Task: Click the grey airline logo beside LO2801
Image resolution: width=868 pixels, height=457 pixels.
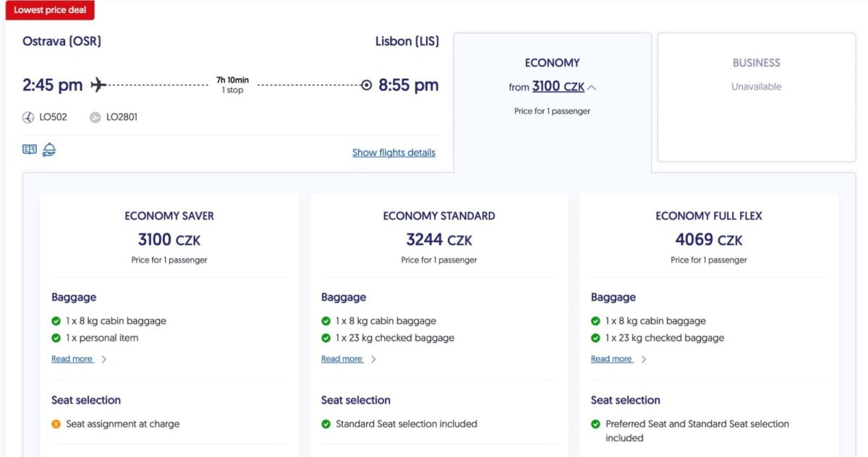Action: 95,117
